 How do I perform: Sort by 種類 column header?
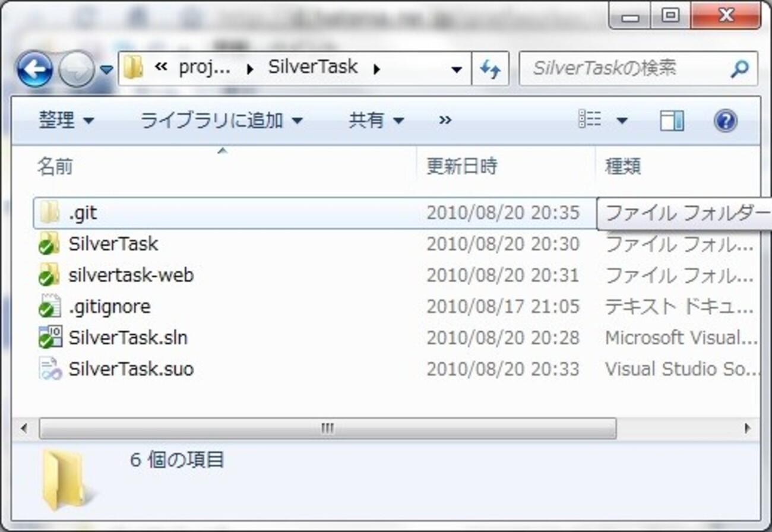click(678, 166)
